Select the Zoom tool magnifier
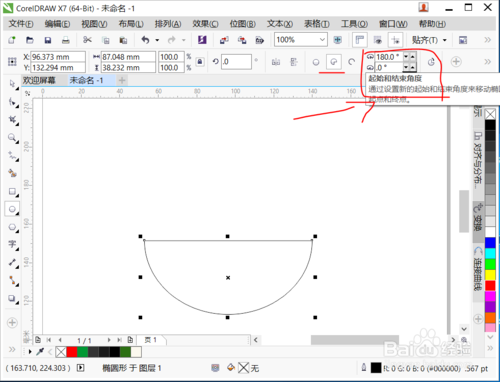The height and width of the screenshot is (382, 500). 12,137
